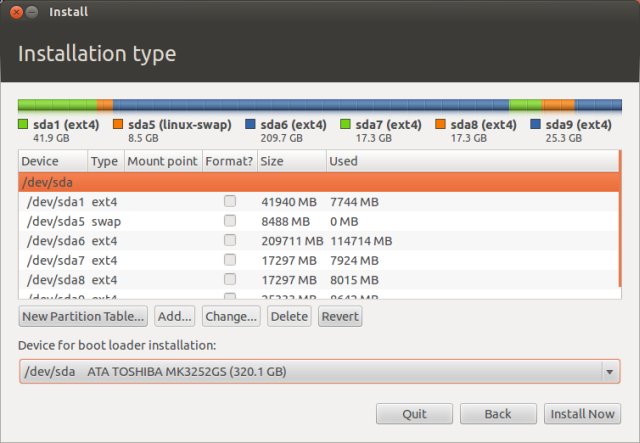Click the 7924 MB used cell
The image size is (640, 443).
pyautogui.click(x=354, y=260)
